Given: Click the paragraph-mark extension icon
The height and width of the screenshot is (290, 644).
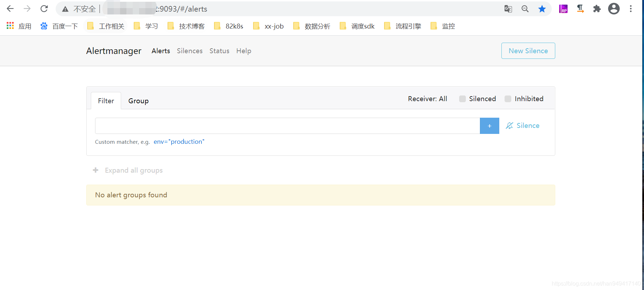Looking at the screenshot, I should click(580, 9).
